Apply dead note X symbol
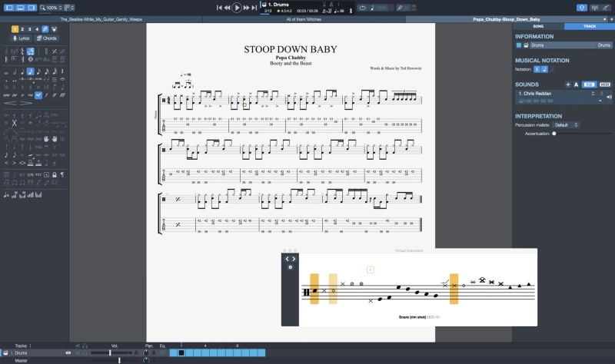 [14, 123]
